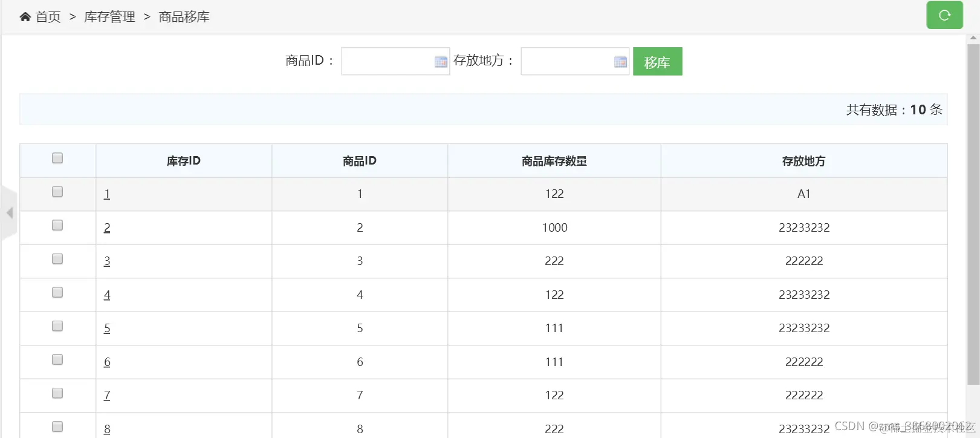This screenshot has width=980, height=438.
Task: Click the 存放地方 column header
Action: [x=803, y=161]
